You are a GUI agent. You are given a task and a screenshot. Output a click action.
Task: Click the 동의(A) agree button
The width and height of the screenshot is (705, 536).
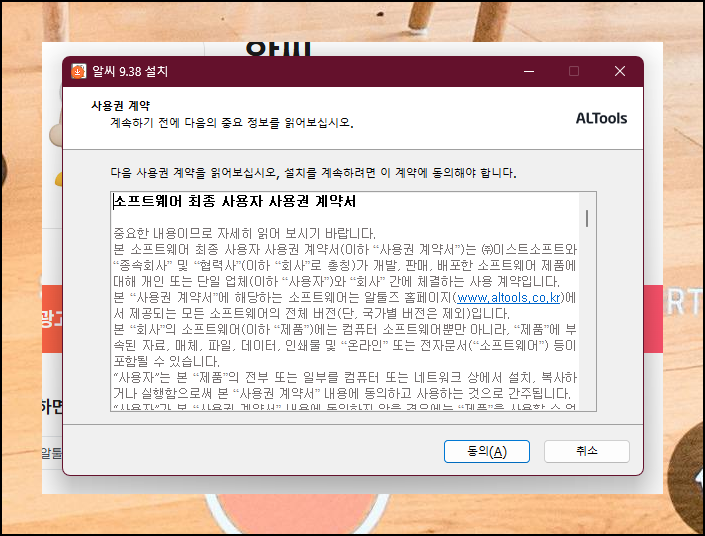(486, 451)
